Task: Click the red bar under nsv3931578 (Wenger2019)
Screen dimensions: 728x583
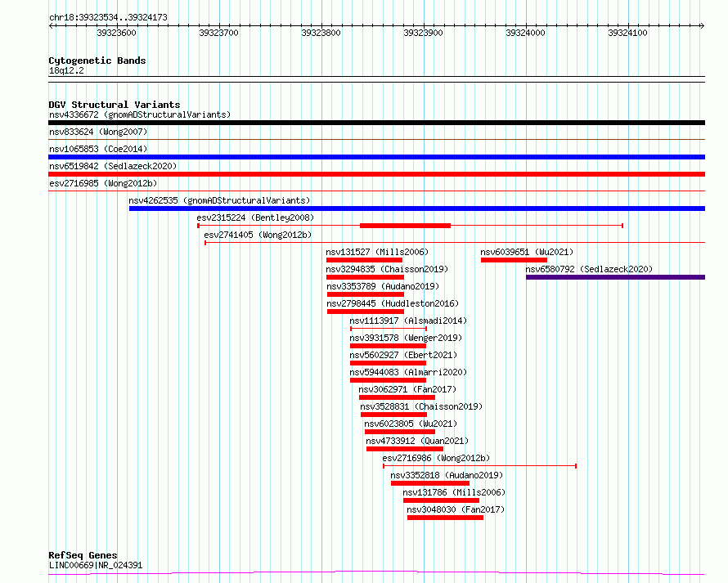Action: click(389, 346)
